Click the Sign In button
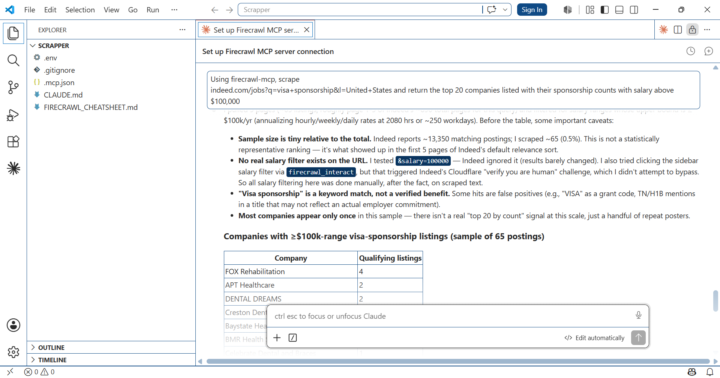720x378 pixels. [532, 10]
